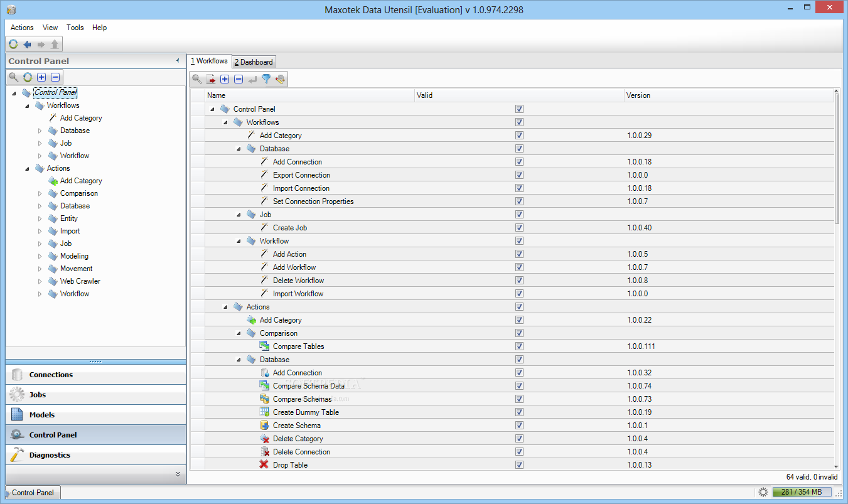Open the Diagnostics navigation pane

(96, 455)
